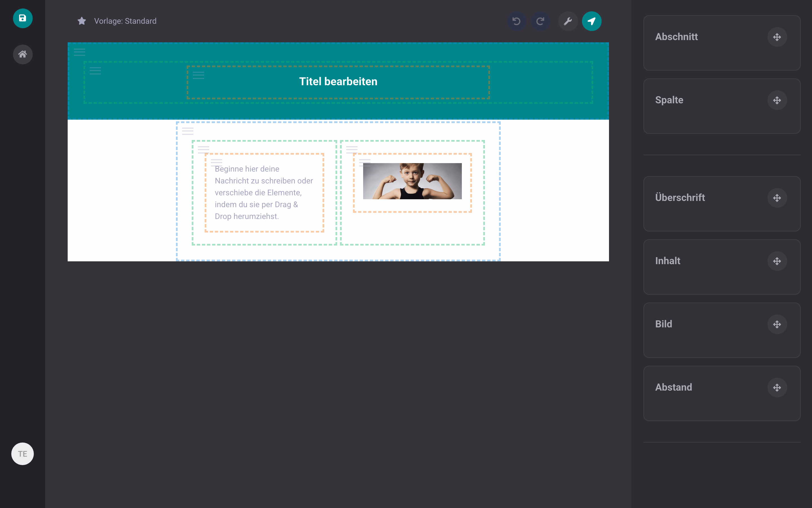This screenshot has width=812, height=508.
Task: Select the Spalte element label
Action: point(669,100)
